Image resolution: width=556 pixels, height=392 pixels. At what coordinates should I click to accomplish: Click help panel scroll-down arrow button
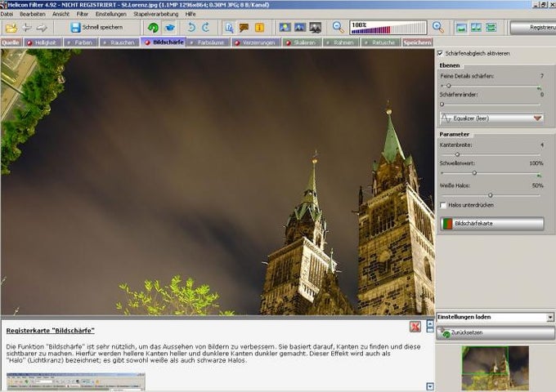pos(430,386)
